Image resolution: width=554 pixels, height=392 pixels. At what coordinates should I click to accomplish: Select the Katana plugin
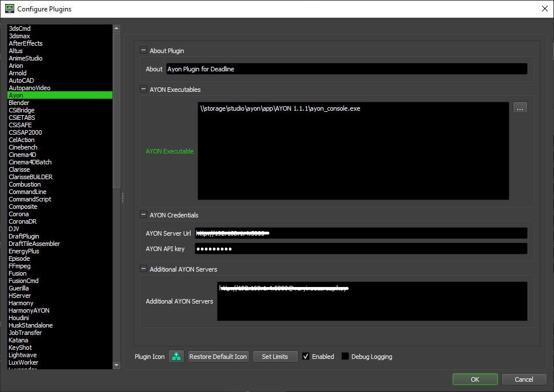point(60,341)
